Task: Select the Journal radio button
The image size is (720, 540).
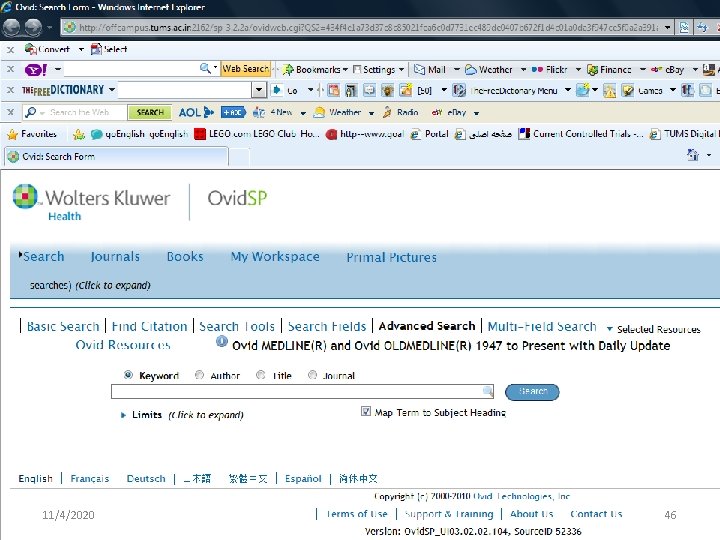Action: [x=312, y=375]
